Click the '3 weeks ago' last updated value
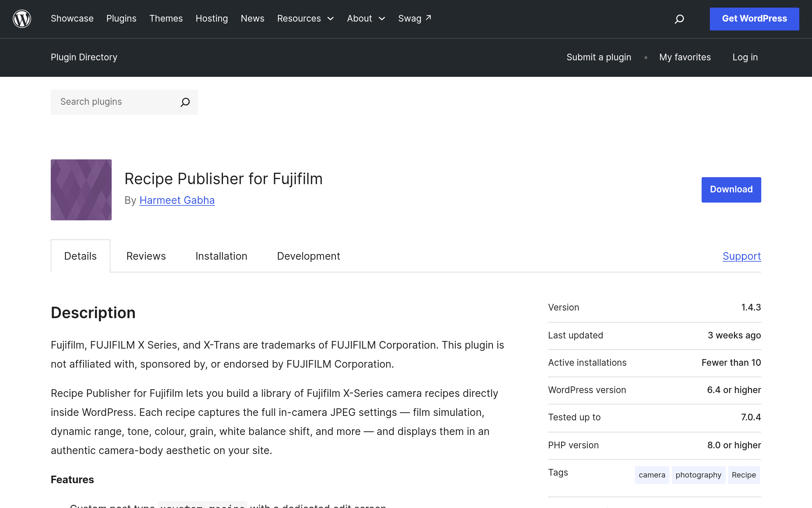812x508 pixels. click(734, 335)
